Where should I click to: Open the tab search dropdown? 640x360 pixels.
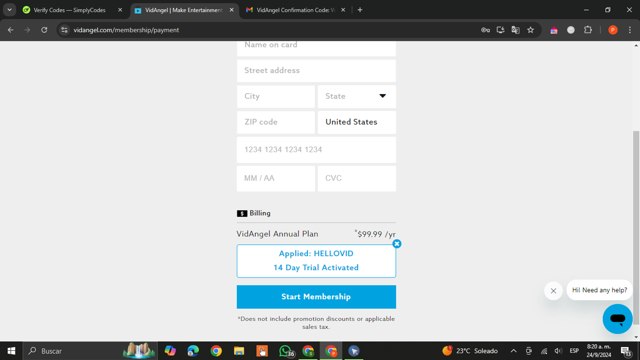pyautogui.click(x=9, y=10)
